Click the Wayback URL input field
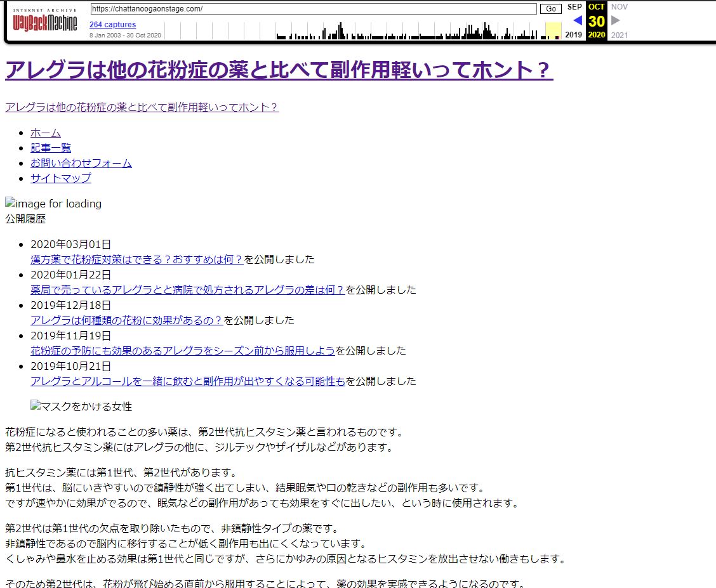 [314, 9]
